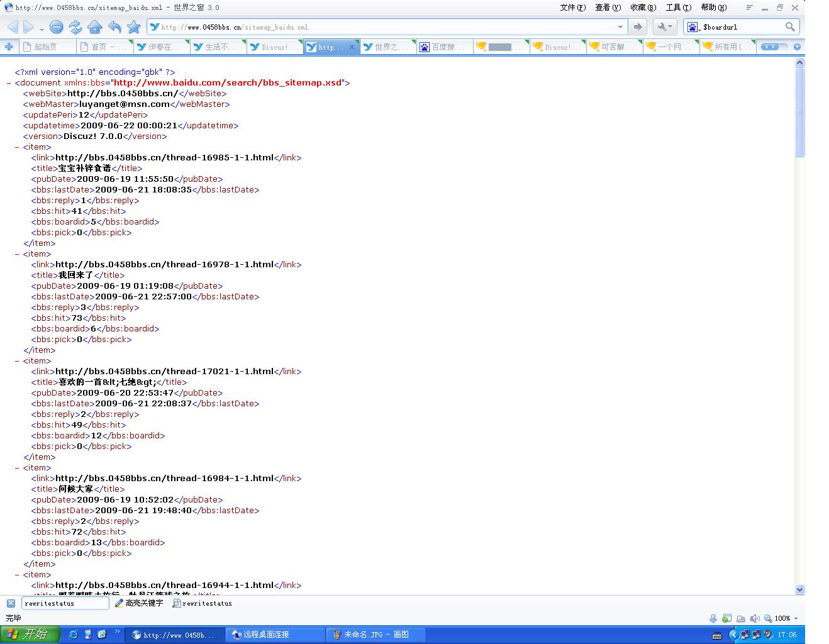
Task: Click the new tab plus icon
Action: pyautogui.click(x=9, y=47)
